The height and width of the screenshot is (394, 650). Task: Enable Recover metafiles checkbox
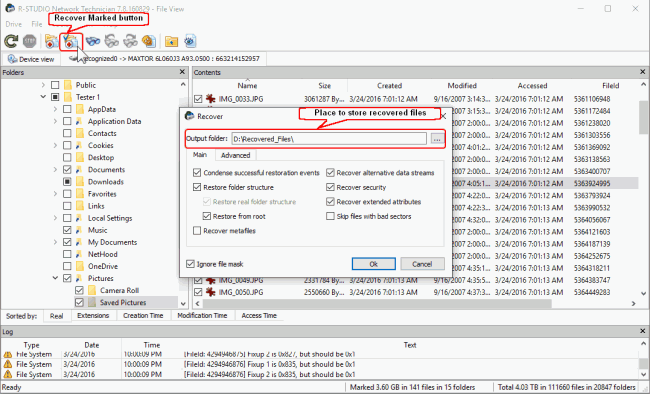(197, 231)
